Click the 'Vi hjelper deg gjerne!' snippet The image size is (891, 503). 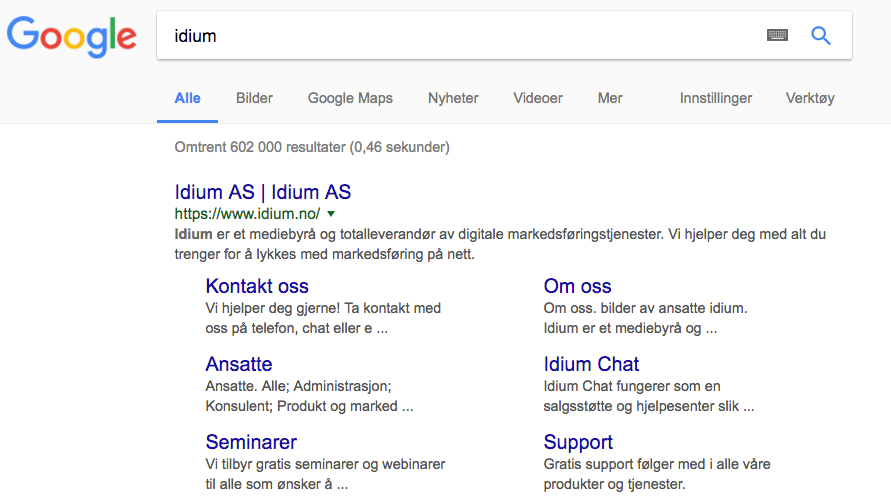click(x=323, y=318)
